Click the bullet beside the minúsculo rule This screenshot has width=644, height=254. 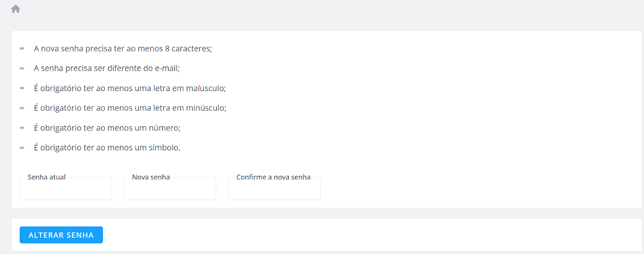pos(22,108)
